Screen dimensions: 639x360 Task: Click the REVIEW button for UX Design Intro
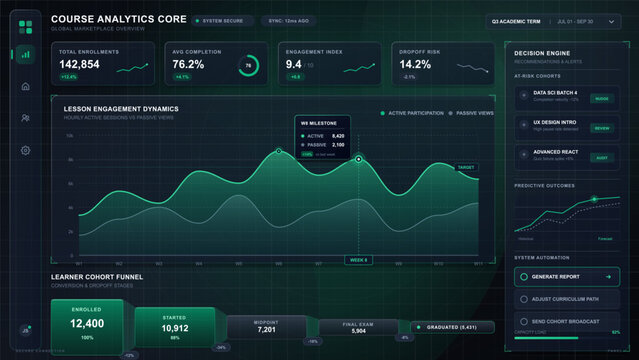(x=602, y=128)
